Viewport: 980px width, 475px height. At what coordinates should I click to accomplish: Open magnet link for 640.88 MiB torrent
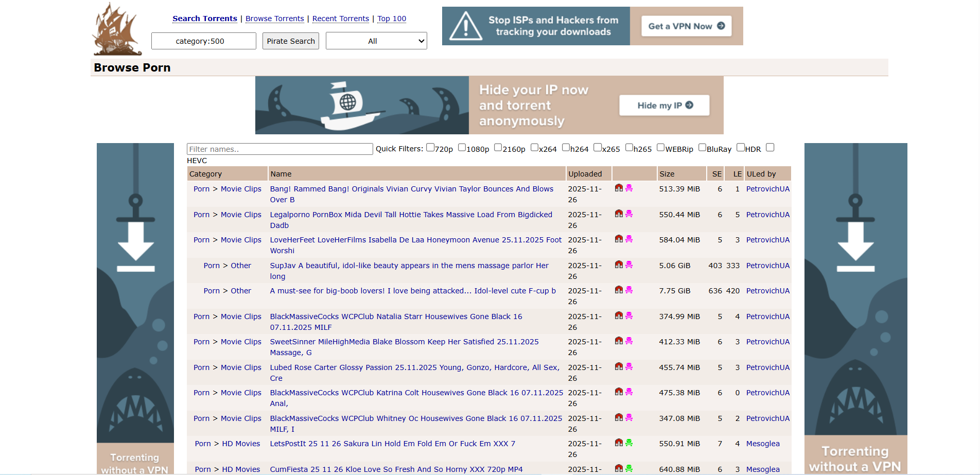619,468
